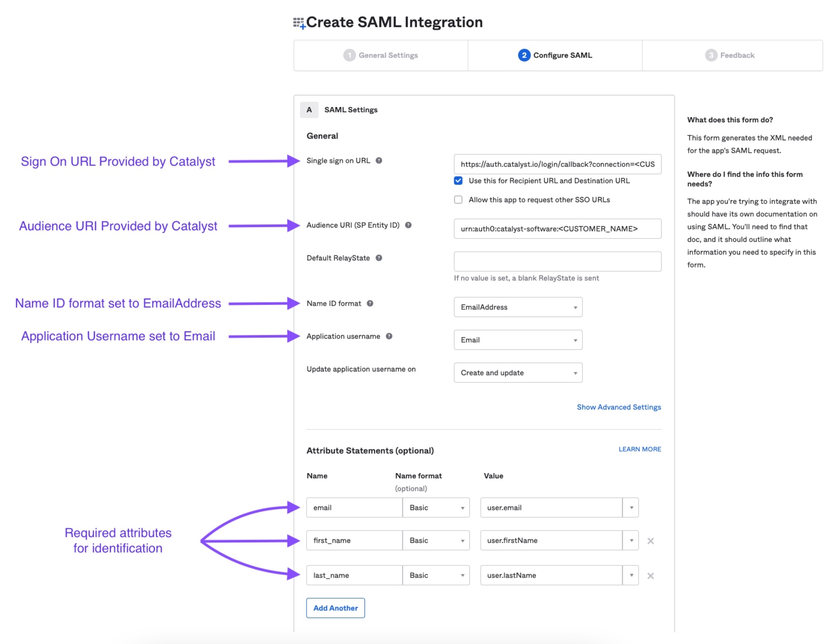This screenshot has width=838, height=644.
Task: Click help icon beside Single sign on URL
Action: click(x=379, y=161)
